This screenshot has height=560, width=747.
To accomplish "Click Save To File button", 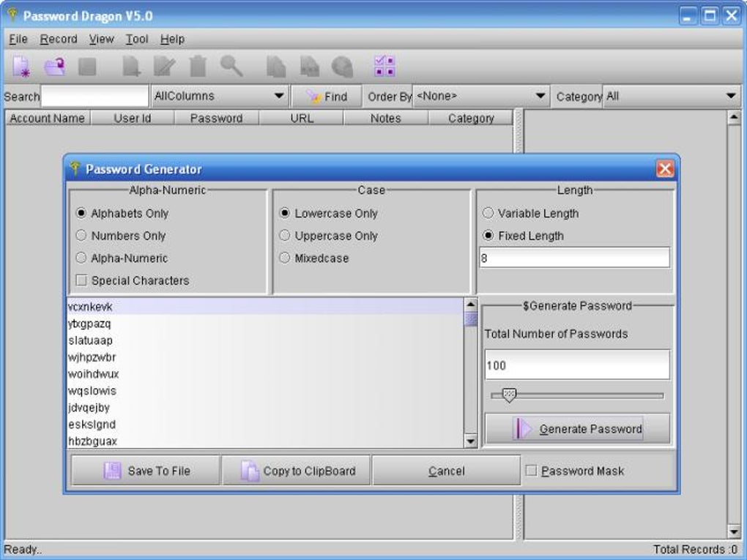I will tap(146, 471).
